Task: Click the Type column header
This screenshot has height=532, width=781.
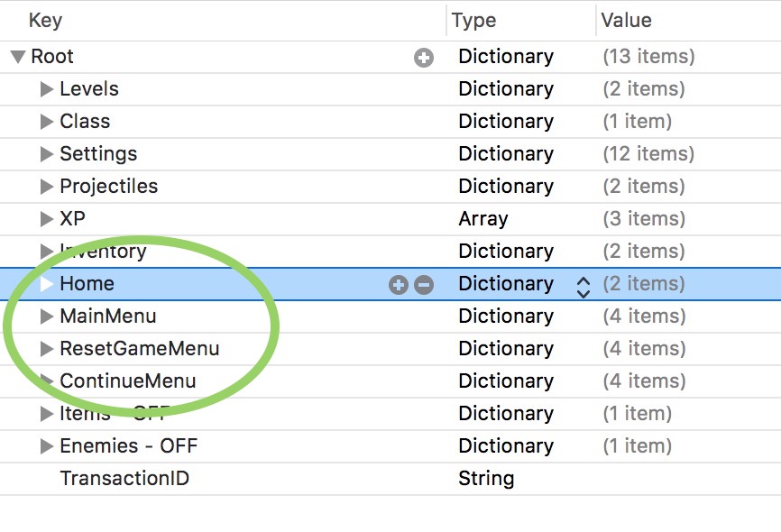Action: coord(474,20)
